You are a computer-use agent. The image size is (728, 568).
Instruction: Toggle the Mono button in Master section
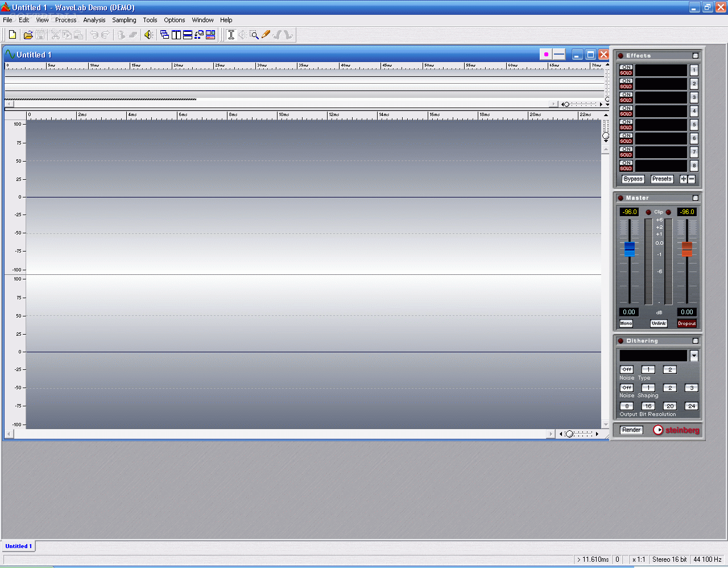(x=626, y=323)
